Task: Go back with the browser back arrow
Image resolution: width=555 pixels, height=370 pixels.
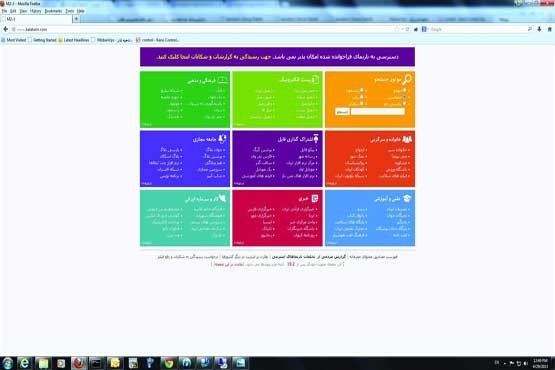Action: (x=5, y=29)
